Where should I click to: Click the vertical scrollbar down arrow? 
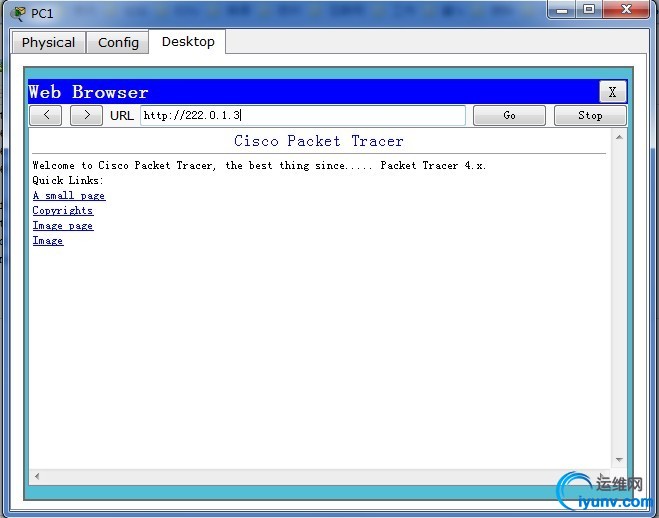(x=619, y=460)
